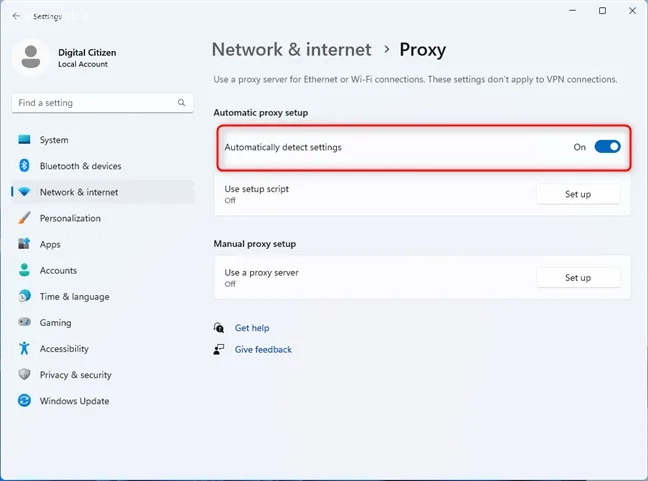This screenshot has height=481, width=648.
Task: Open the Accessibility figure icon
Action: tap(24, 349)
